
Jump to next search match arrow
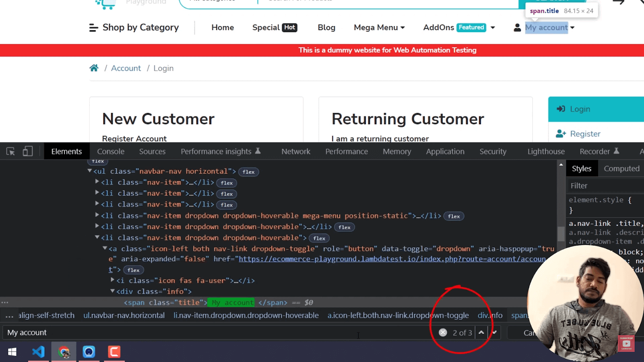(494, 332)
